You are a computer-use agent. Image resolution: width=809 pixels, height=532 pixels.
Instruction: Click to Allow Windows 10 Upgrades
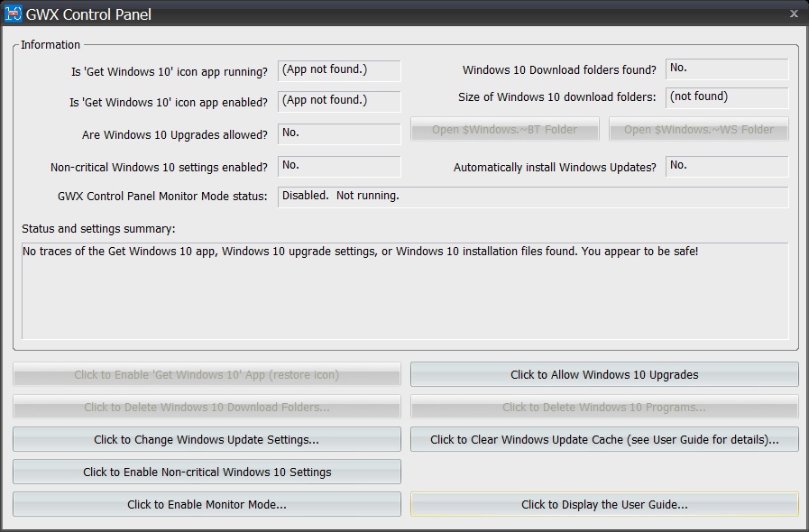pos(604,374)
